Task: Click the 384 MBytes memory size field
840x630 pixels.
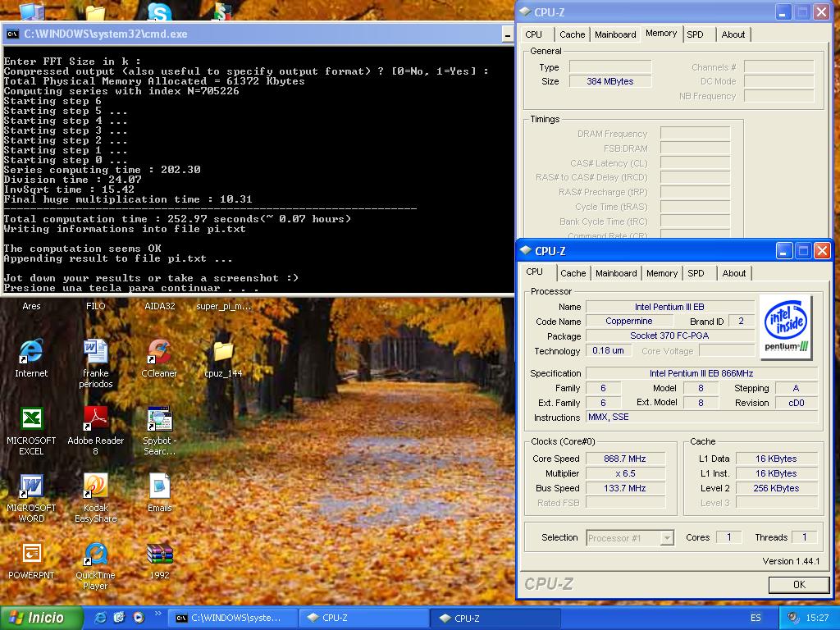Action: point(609,81)
